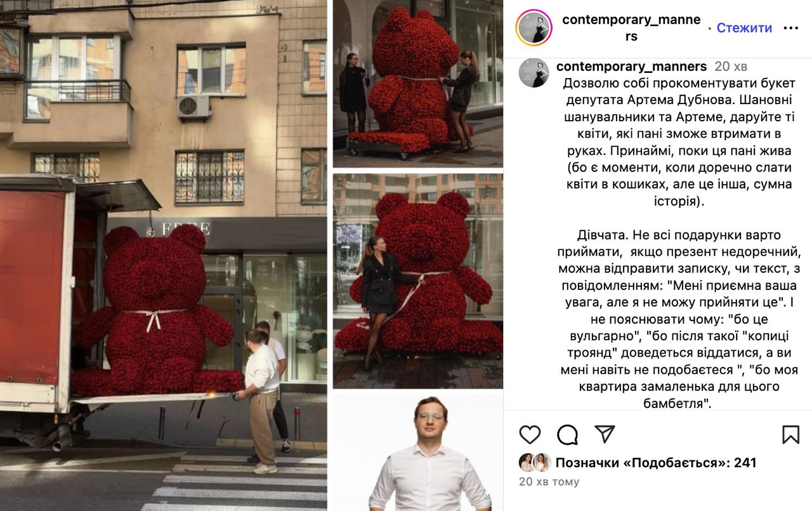
Task: Like the post with the heart icon
Action: point(530,434)
